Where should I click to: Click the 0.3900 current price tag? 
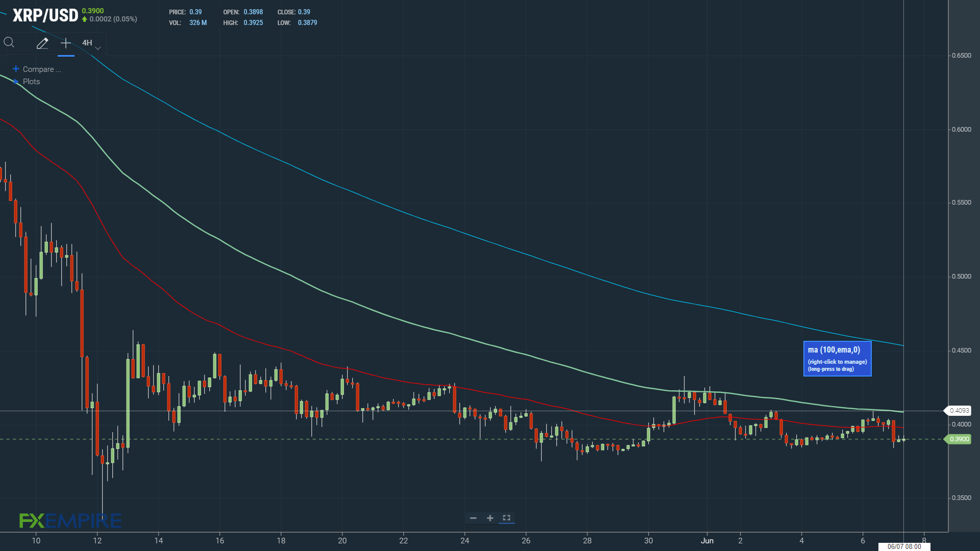(959, 439)
